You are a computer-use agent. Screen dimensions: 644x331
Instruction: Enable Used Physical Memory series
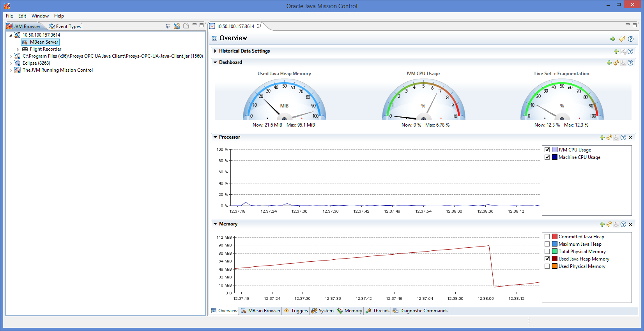[547, 266]
